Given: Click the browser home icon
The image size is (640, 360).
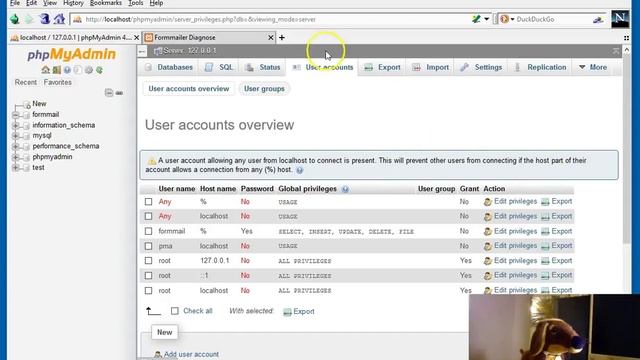Looking at the screenshot, I should click(59, 19).
